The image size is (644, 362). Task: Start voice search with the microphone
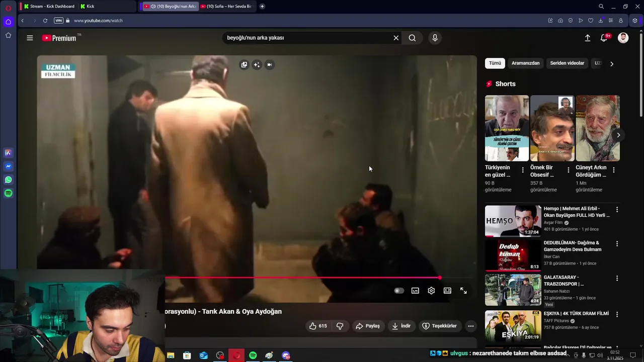point(435,38)
